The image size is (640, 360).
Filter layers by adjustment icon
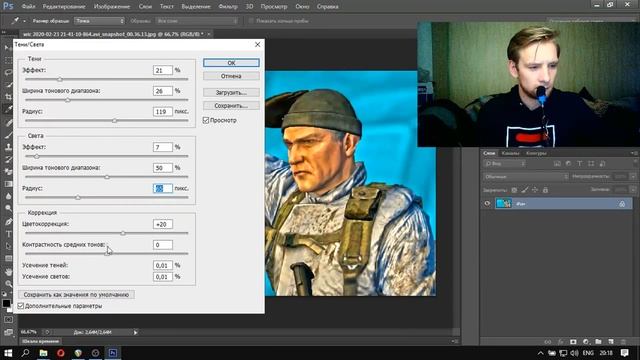[x=568, y=164]
